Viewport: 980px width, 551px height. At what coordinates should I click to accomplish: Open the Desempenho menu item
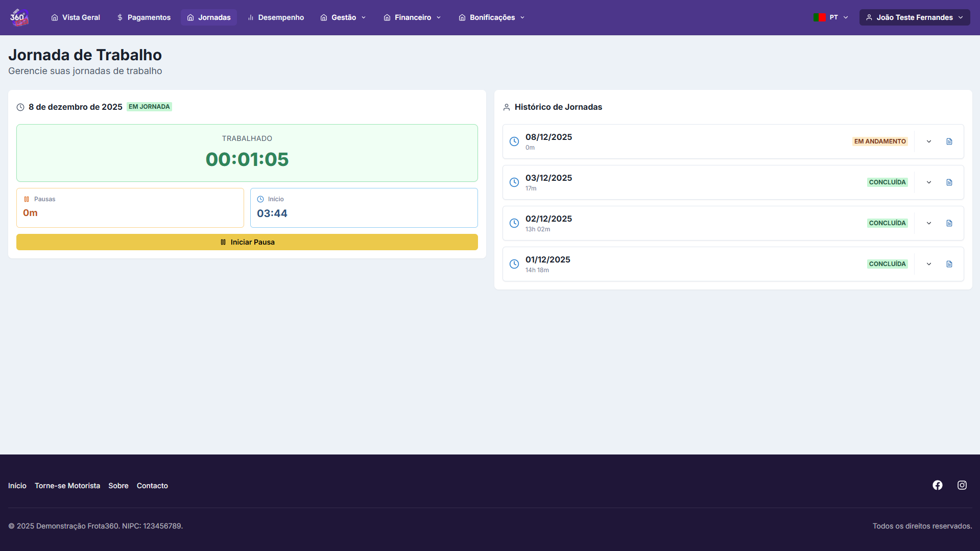coord(276,17)
